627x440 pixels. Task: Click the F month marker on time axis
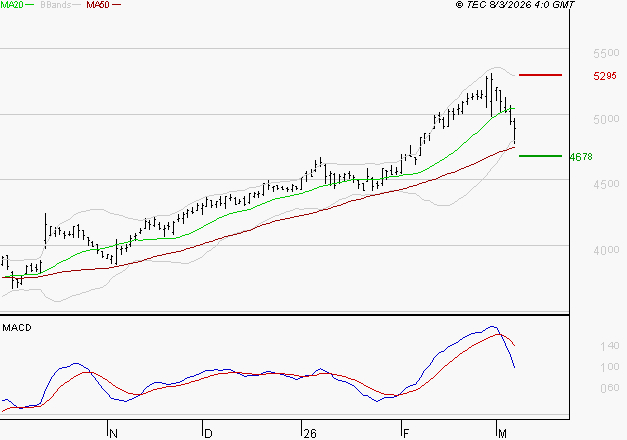(x=406, y=434)
